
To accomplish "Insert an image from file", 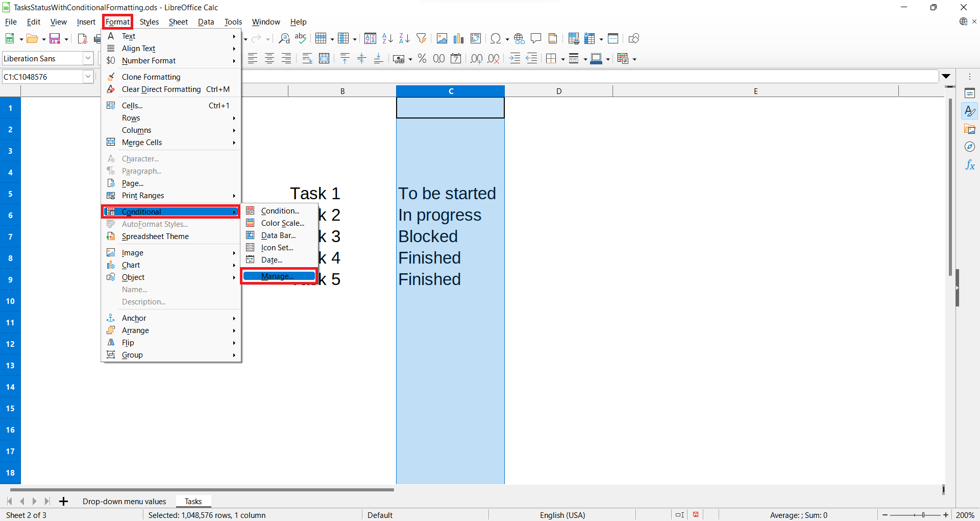I will 442,38.
